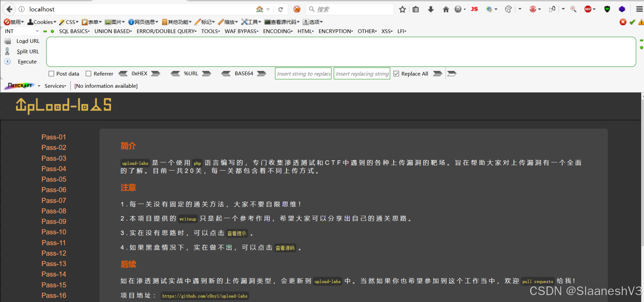Bookmark this page with the star icon

[x=402, y=9]
